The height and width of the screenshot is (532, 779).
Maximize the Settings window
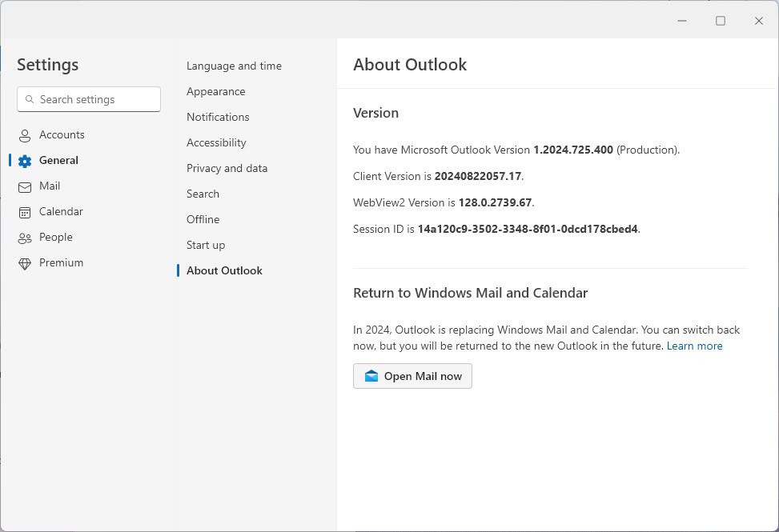(721, 20)
